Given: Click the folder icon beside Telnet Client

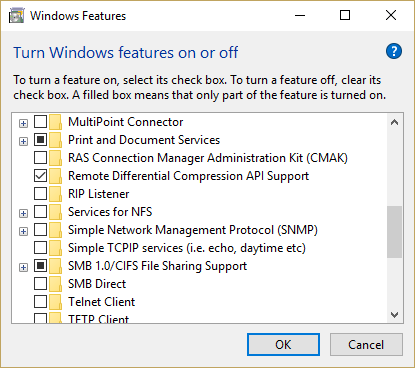Looking at the screenshot, I should pos(55,302).
